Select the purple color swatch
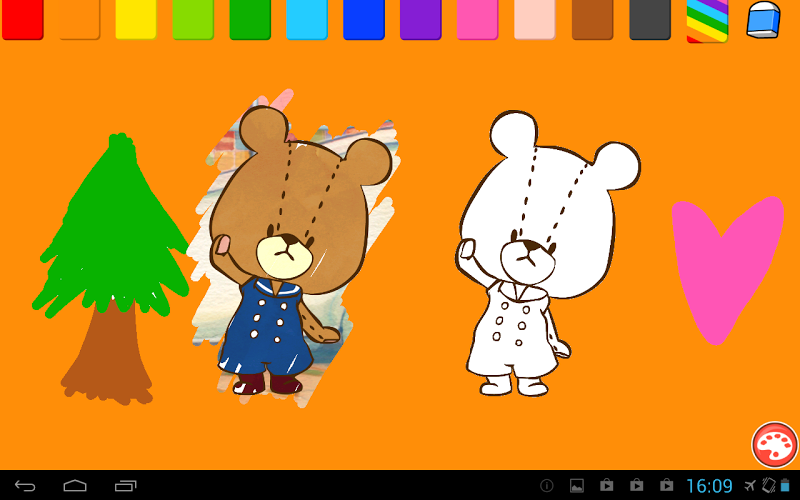 (421, 19)
